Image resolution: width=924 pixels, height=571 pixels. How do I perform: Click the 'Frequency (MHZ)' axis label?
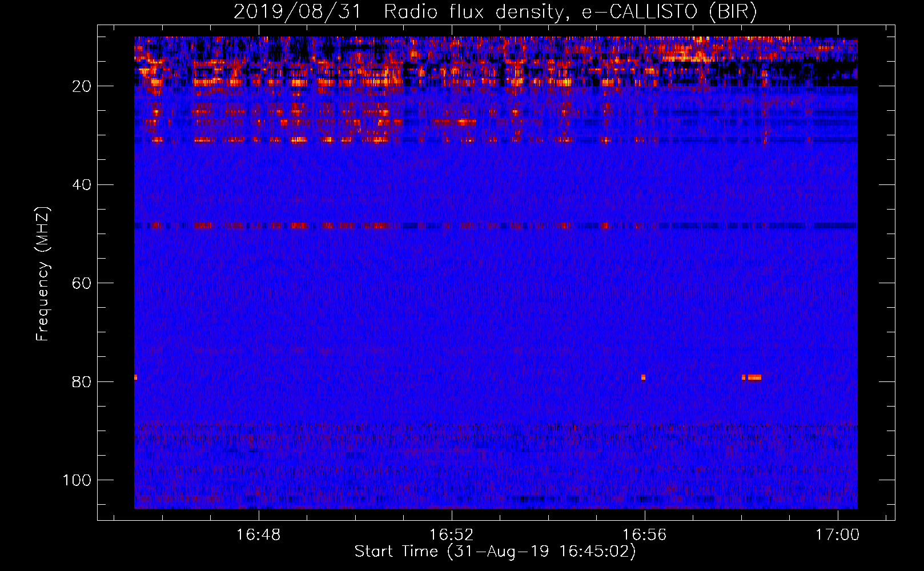(x=43, y=274)
